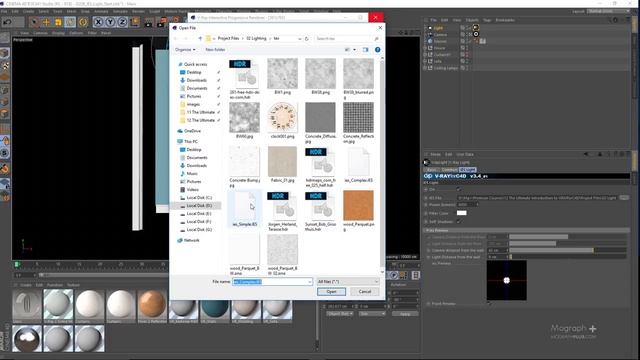Select Sunset_Bob_Gros HDR file
The image size is (640, 360).
tap(320, 210)
